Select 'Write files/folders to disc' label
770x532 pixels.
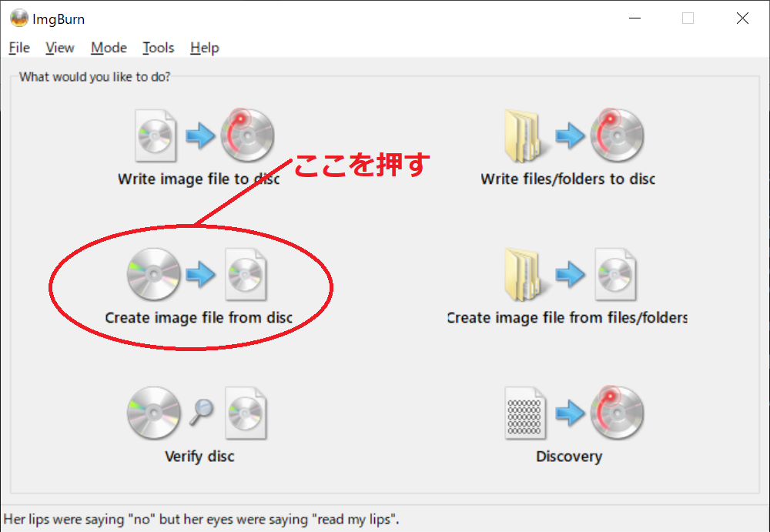click(567, 179)
